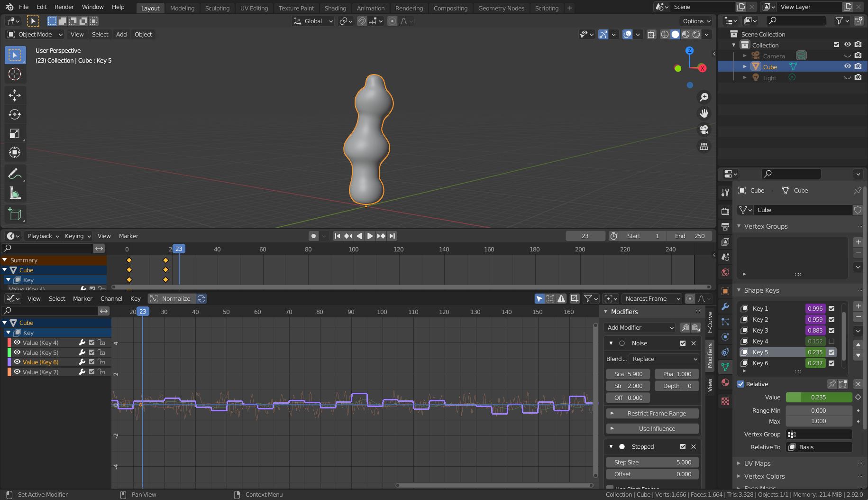868x500 pixels.
Task: Expand the Restrict Frame Range section
Action: (x=652, y=413)
